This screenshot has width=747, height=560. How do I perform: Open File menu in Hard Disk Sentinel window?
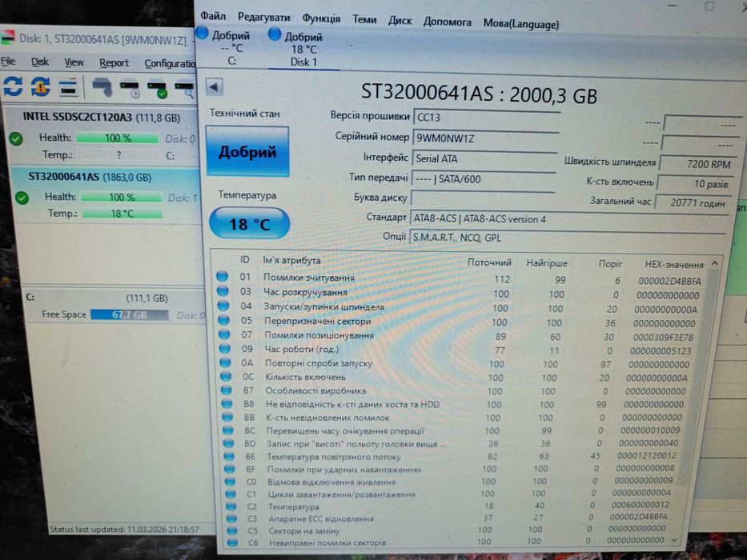[x=8, y=62]
